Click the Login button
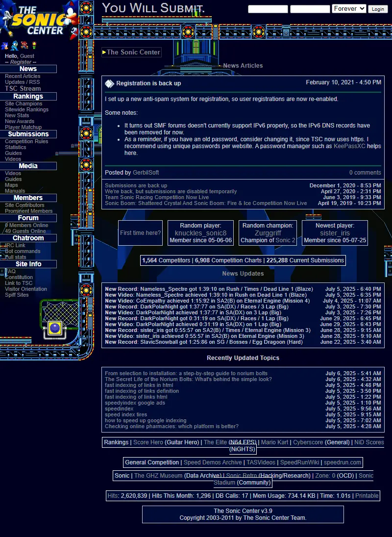Viewport: 392px width, 537px height. [x=378, y=9]
